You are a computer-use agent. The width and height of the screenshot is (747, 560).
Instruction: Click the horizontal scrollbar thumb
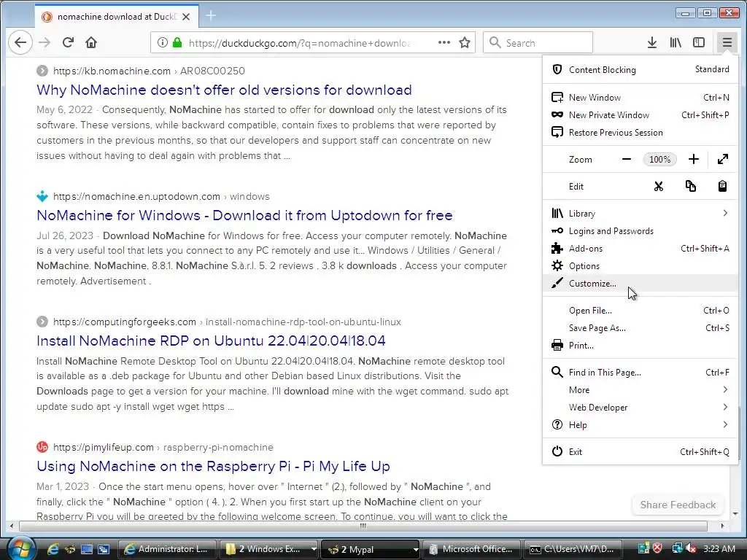click(363, 526)
